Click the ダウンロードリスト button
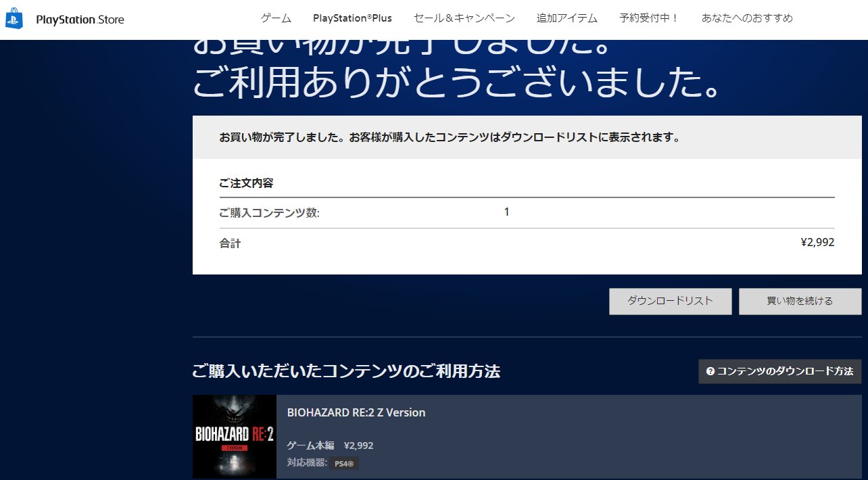The height and width of the screenshot is (480, 868). coord(670,302)
